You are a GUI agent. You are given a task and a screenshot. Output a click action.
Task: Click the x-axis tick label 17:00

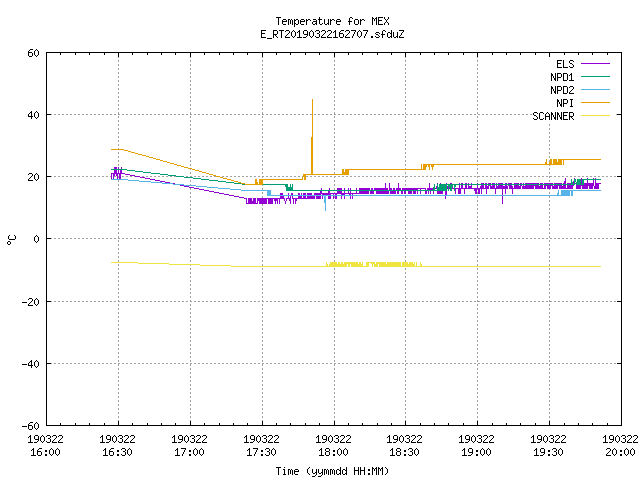point(189,452)
